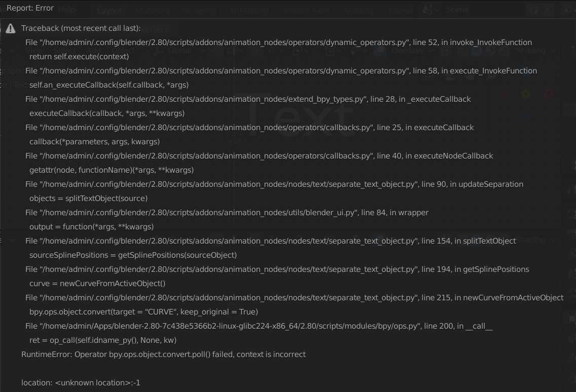Screen dimensions: 576x392
Task: Select the rendered shading sphere icon
Action: click(x=504, y=51)
